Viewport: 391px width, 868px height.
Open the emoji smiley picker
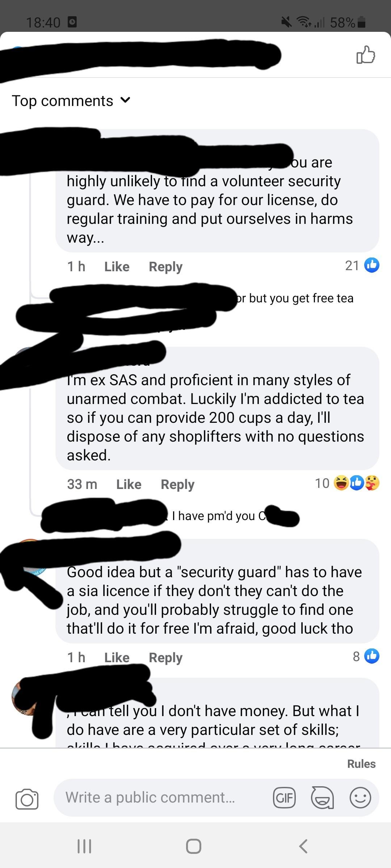click(360, 797)
